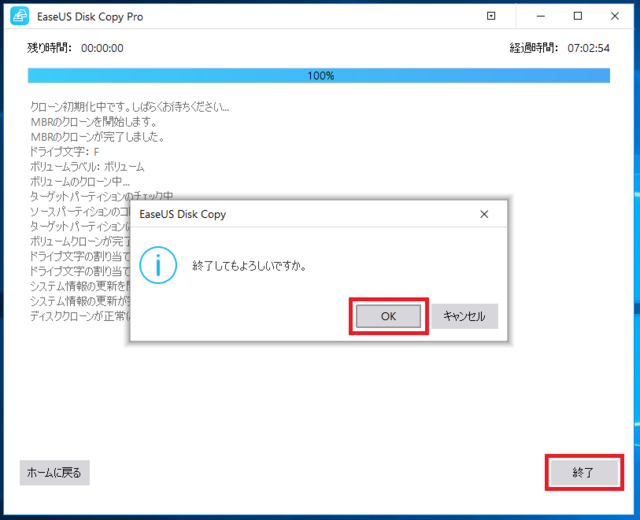
Task: Open the title bar dropdown menu icon
Action: pyautogui.click(x=491, y=16)
